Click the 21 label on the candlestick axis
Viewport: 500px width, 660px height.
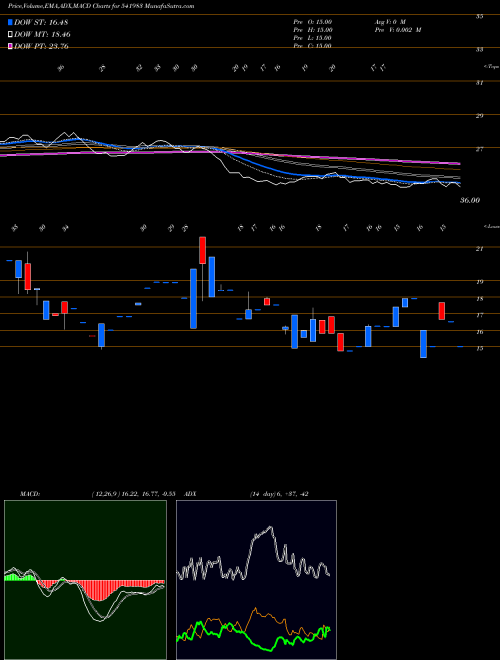coord(479,249)
